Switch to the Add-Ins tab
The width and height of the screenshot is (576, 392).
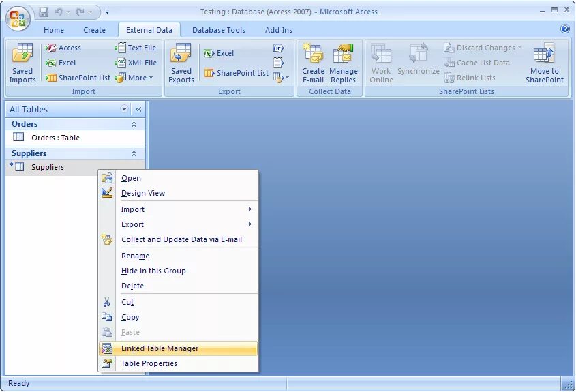(279, 30)
